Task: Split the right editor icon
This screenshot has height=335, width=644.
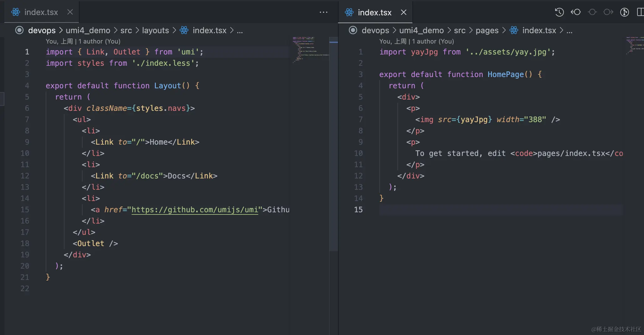Action: 640,12
